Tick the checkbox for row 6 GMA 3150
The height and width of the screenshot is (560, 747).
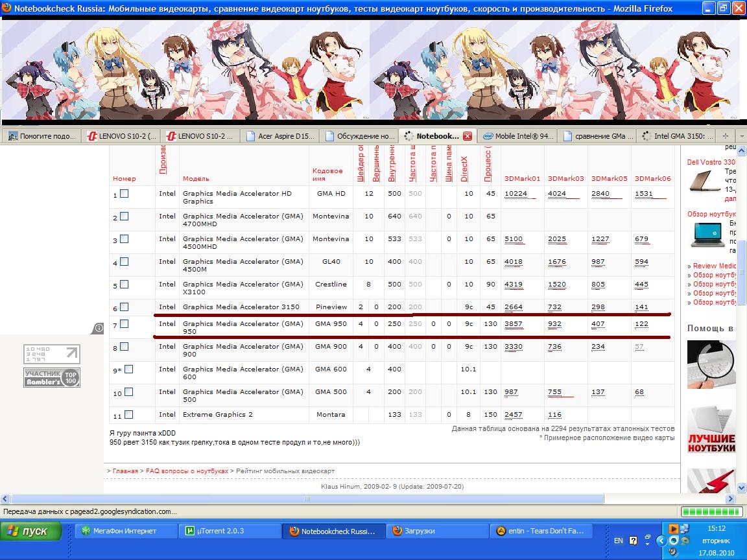(124, 307)
